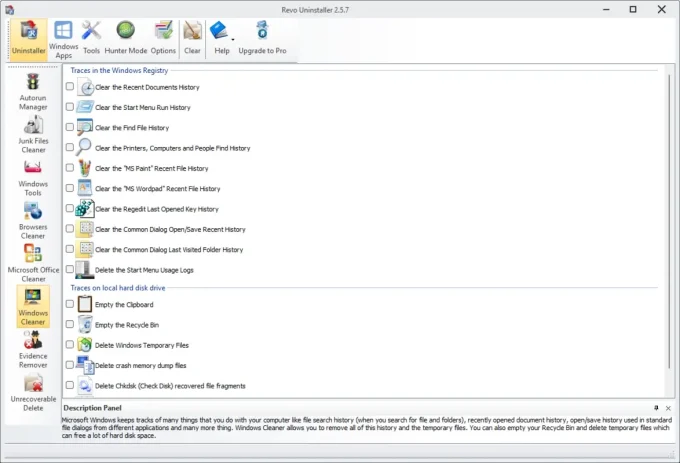Enable Clear the Recent Documents History checkbox
This screenshot has width=680, height=463.
[69, 87]
